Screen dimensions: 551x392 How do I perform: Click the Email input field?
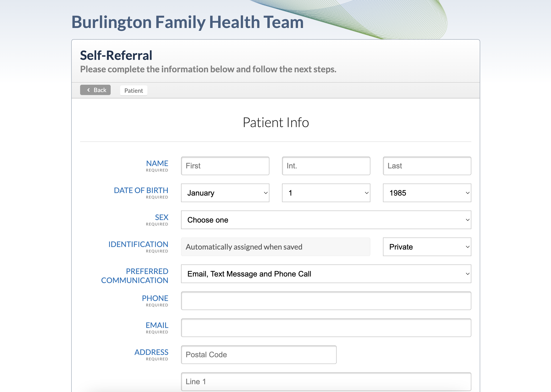pos(326,328)
